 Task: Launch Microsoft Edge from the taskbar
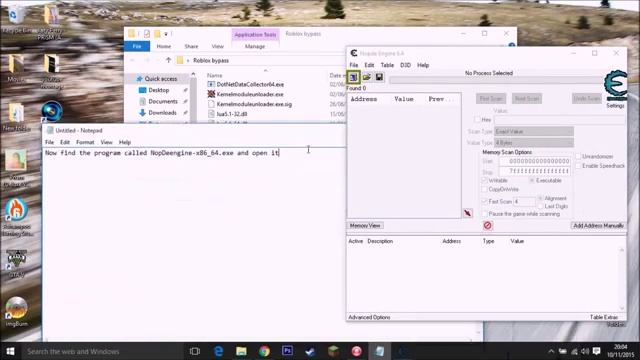pyautogui.click(x=218, y=351)
